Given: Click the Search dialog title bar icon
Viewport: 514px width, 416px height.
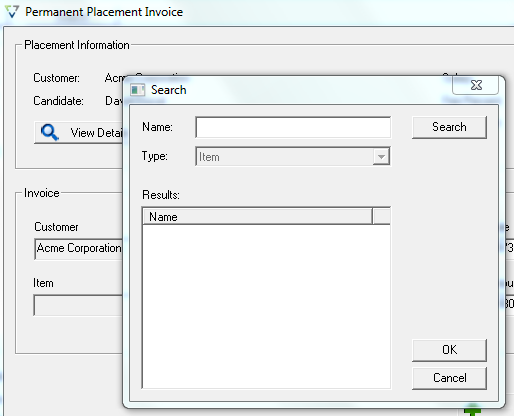Looking at the screenshot, I should pyautogui.click(x=137, y=90).
